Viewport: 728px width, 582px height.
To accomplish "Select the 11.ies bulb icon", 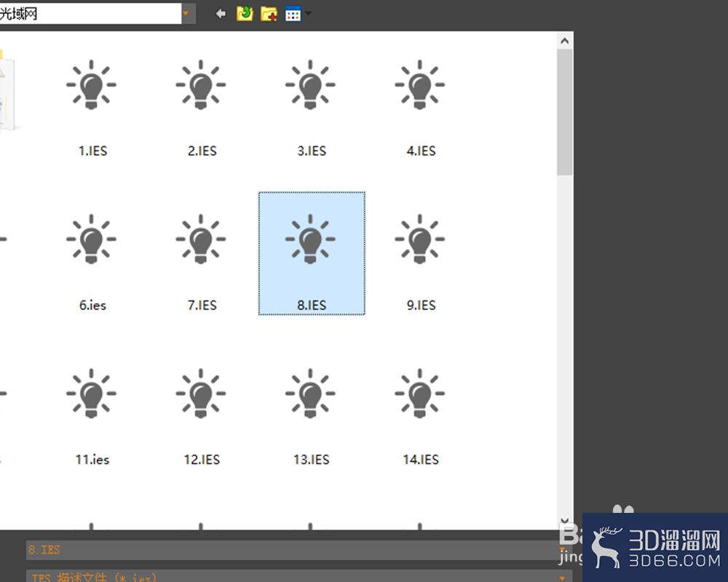I will 92,394.
